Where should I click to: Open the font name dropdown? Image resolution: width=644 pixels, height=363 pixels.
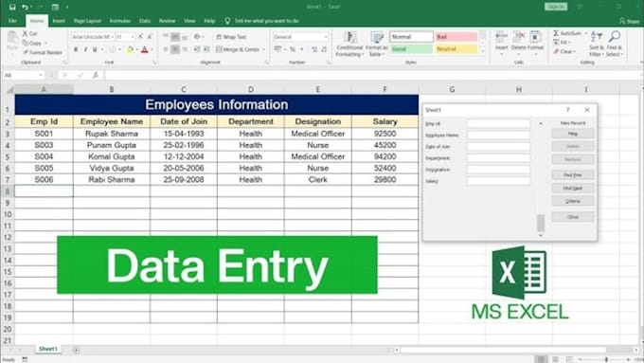(112, 37)
